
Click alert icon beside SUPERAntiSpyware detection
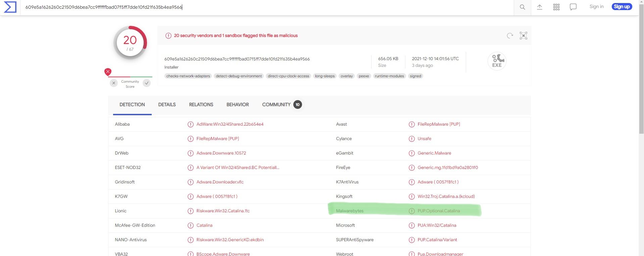(x=412, y=240)
